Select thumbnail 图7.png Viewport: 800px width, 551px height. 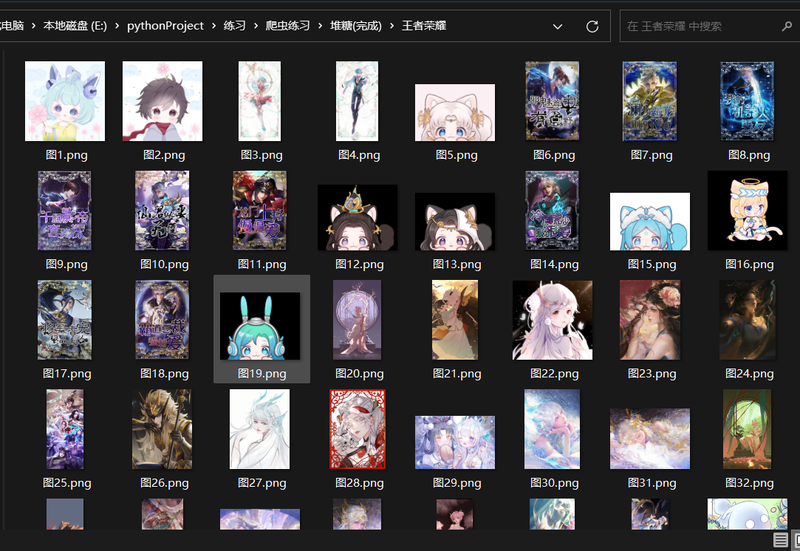(x=650, y=101)
